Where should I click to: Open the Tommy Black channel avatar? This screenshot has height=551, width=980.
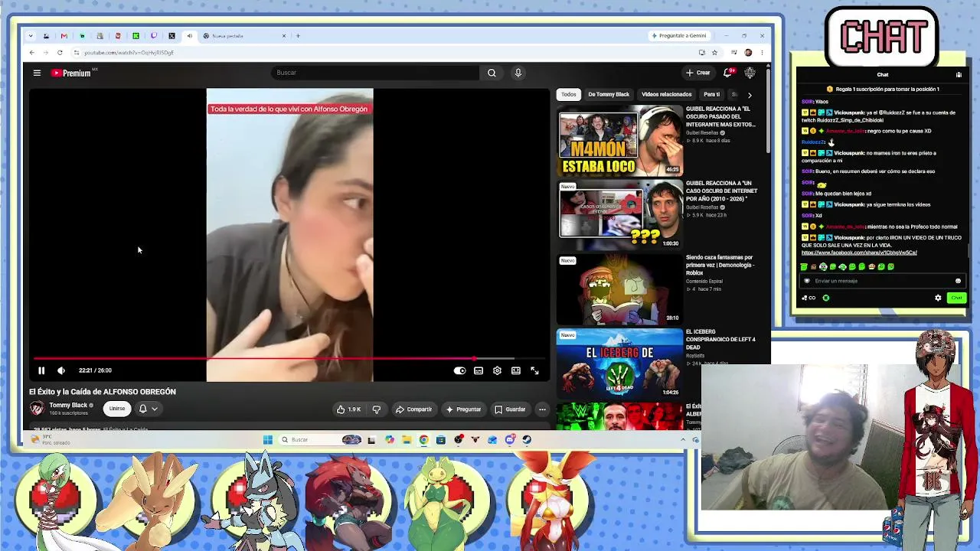[35, 409]
